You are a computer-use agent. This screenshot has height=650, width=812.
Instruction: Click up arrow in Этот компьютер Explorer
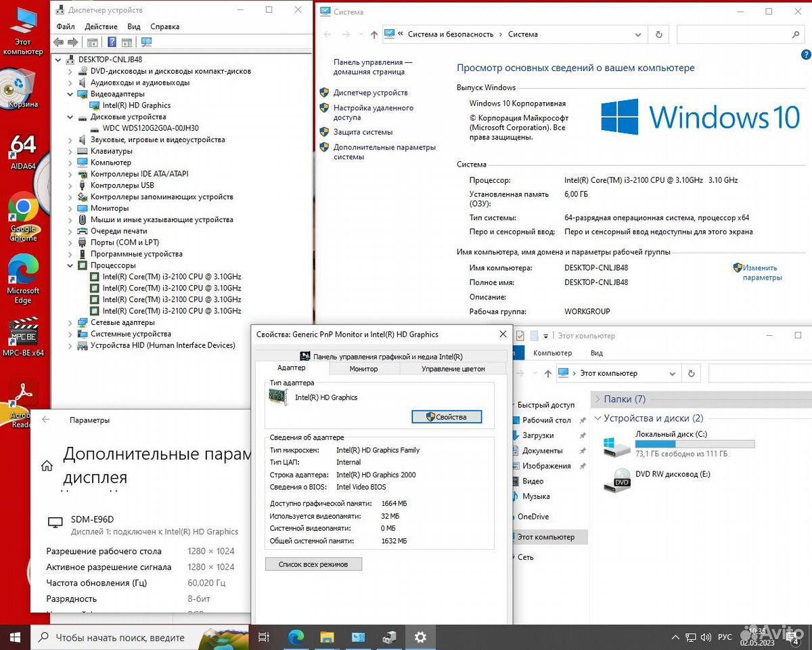(x=547, y=373)
